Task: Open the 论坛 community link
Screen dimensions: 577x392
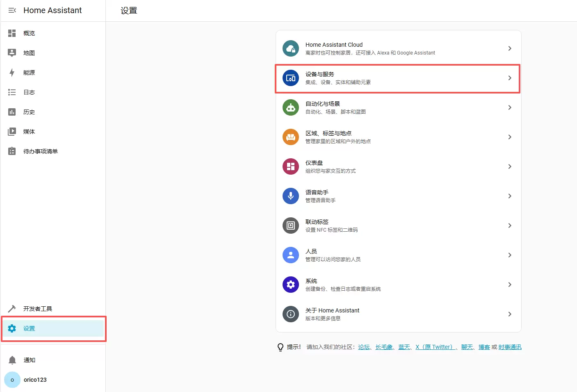Action: coord(364,347)
